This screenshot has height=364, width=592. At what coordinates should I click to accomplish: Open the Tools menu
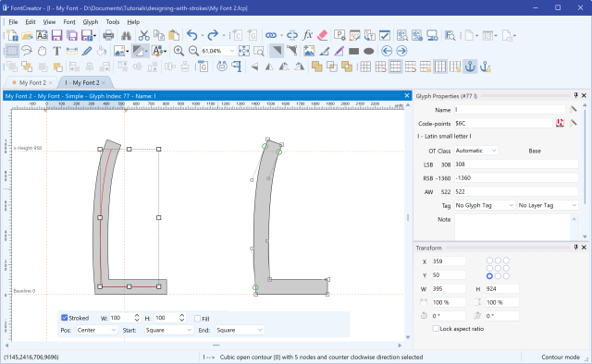113,22
